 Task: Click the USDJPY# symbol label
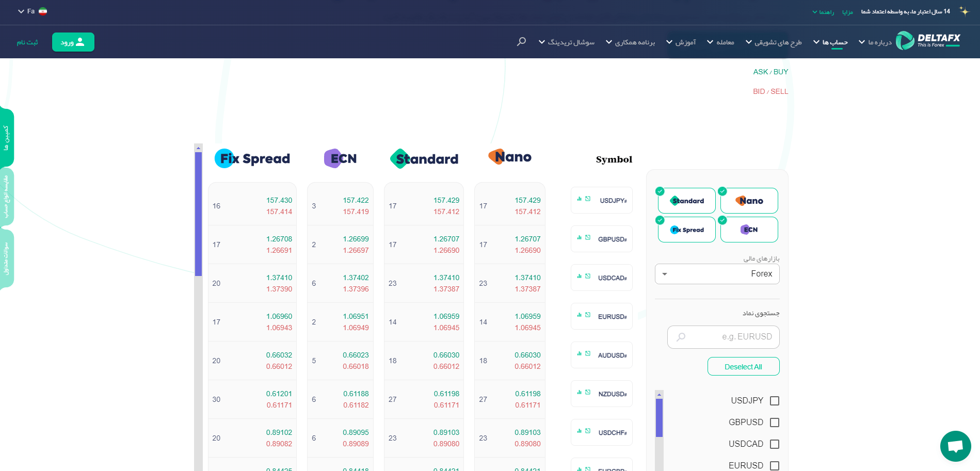click(x=613, y=201)
